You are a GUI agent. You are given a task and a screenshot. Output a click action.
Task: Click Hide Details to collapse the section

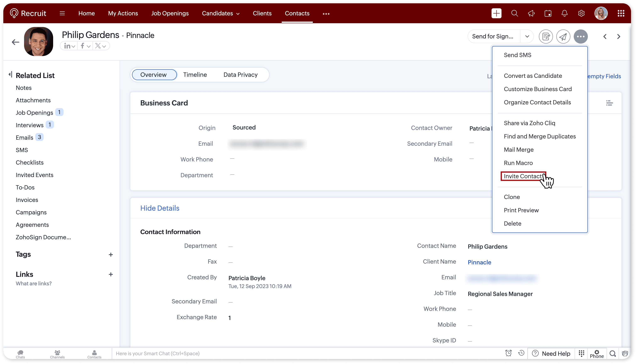click(x=159, y=208)
